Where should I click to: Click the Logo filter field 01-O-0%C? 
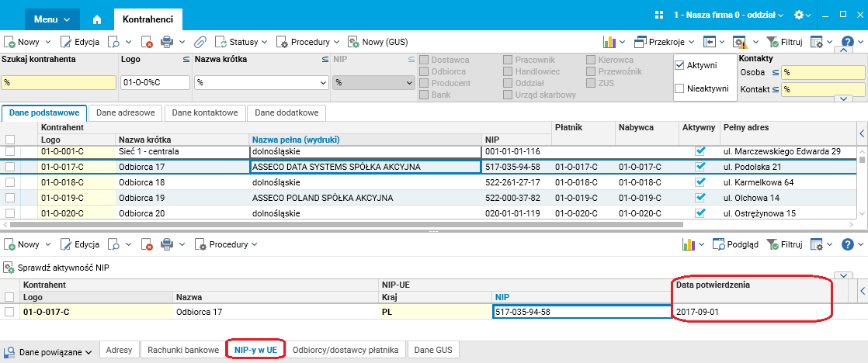point(155,82)
